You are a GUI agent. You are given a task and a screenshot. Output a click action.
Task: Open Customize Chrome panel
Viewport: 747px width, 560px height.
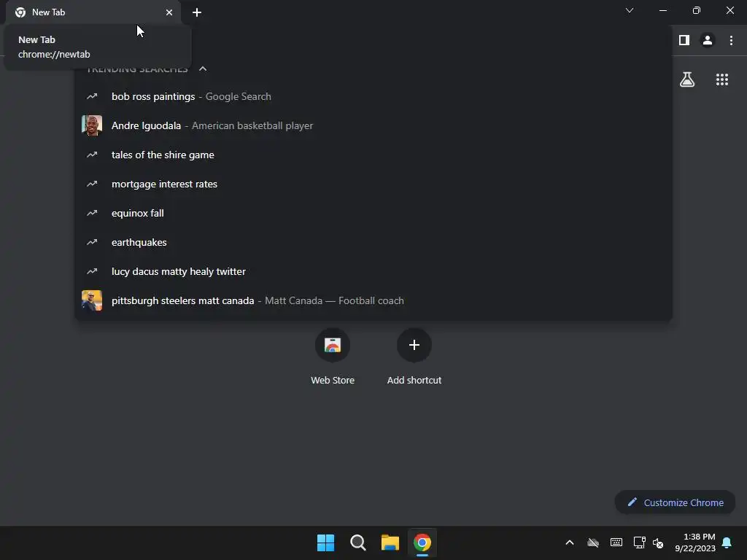click(x=675, y=502)
